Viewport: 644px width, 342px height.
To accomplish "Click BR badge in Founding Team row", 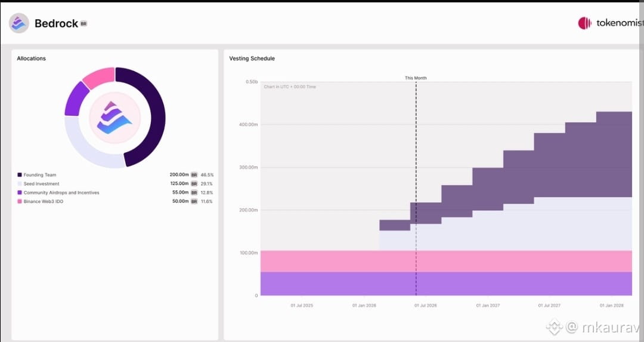I will pyautogui.click(x=194, y=175).
